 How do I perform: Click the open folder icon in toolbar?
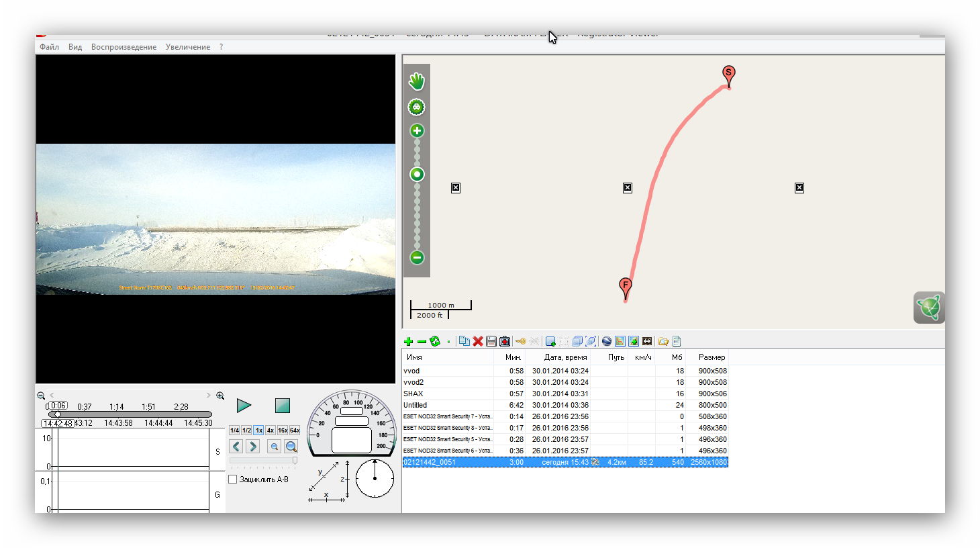tap(663, 341)
